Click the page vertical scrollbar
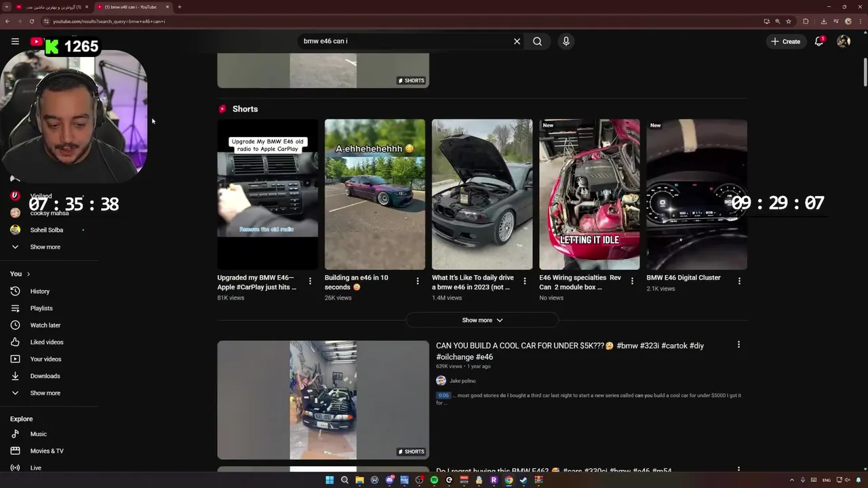The height and width of the screenshot is (488, 868). [x=865, y=71]
